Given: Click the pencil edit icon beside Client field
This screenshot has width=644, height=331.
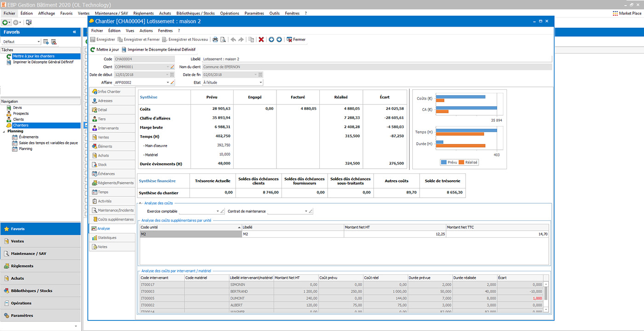Looking at the screenshot, I should point(172,67).
